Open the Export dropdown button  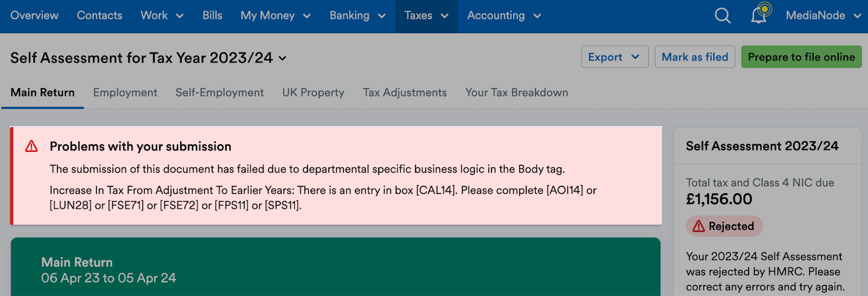tap(614, 57)
